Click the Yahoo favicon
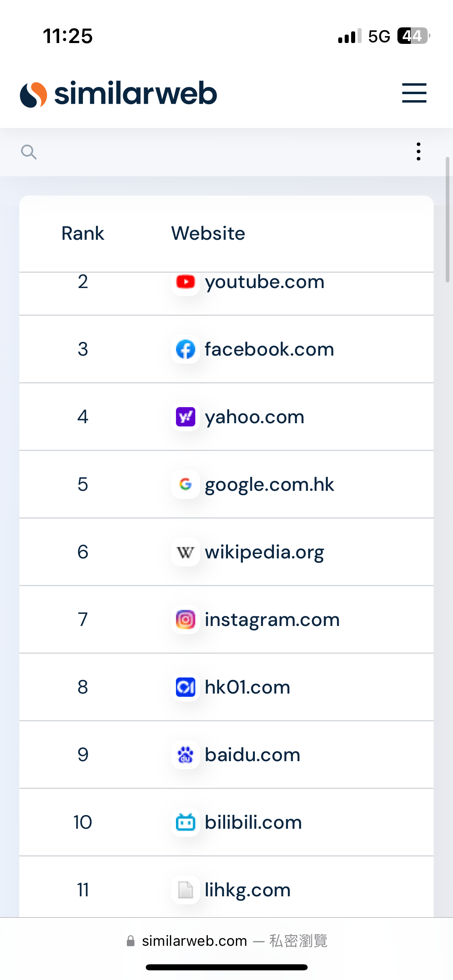Screen dimensions: 453x980 (186, 417)
